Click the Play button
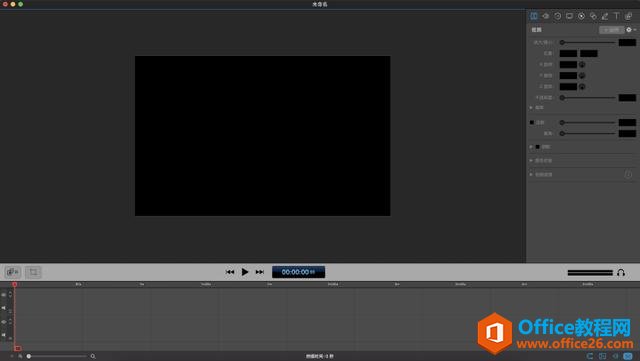Viewport: 640px width, 361px height. 244,272
